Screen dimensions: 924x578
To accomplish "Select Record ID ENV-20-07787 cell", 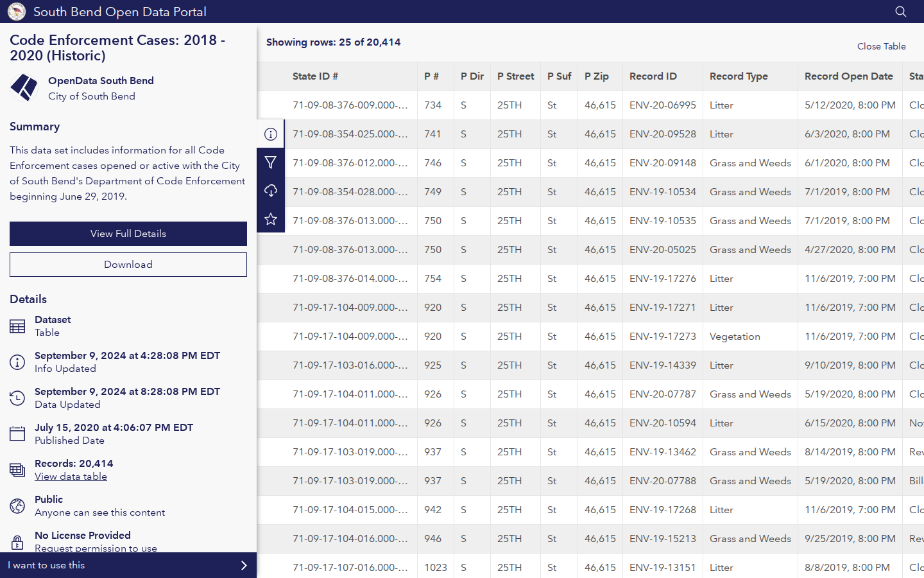I will (x=663, y=394).
